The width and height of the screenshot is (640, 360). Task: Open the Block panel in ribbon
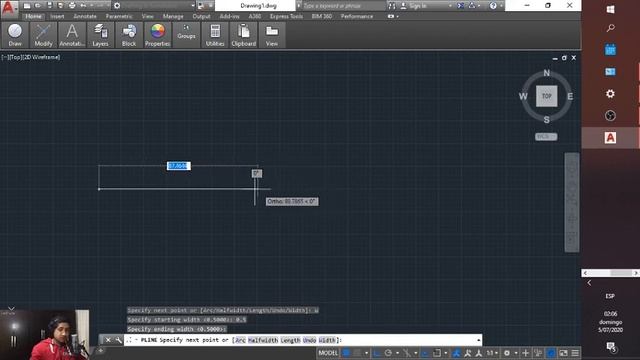click(129, 35)
